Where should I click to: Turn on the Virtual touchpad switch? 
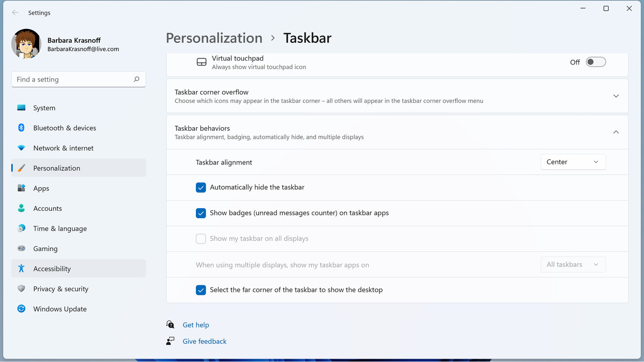[596, 62]
